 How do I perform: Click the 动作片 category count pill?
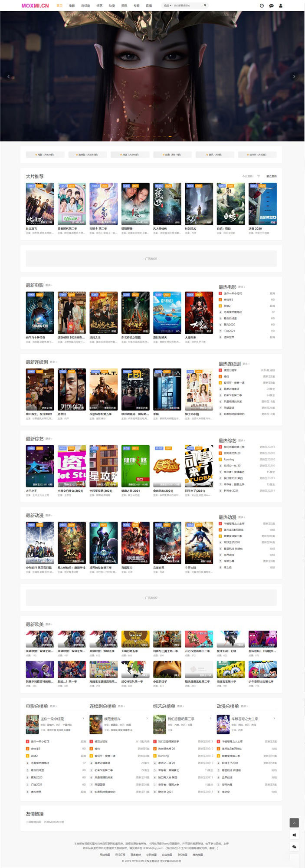(257, 155)
